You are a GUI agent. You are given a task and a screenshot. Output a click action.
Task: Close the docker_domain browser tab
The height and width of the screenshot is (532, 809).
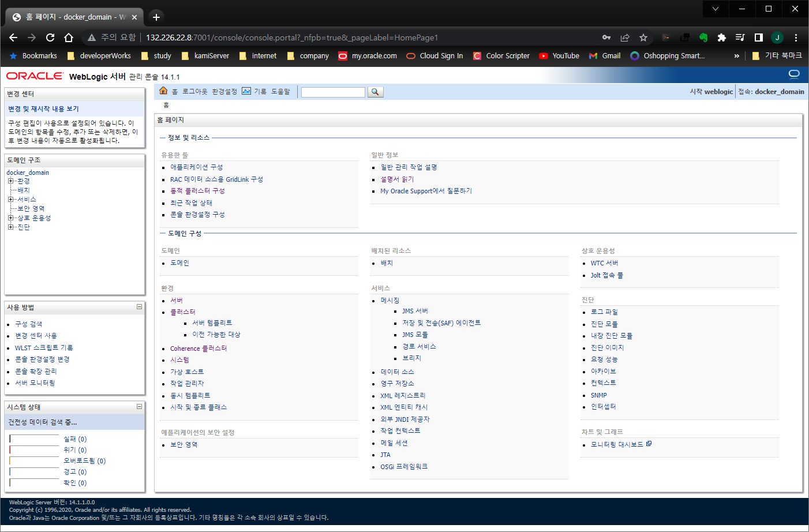click(x=134, y=17)
